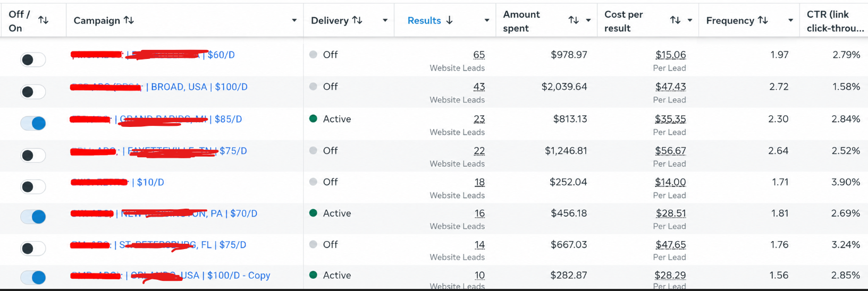This screenshot has height=291, width=868.
Task: Disable the $70/D PA campaign toggle
Action: pyautogui.click(x=33, y=217)
